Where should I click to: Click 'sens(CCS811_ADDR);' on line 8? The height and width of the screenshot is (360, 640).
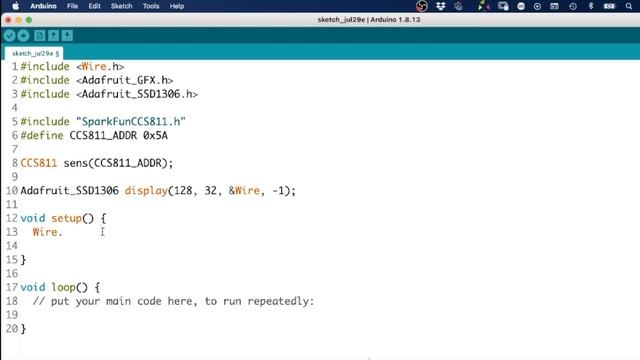(118, 163)
